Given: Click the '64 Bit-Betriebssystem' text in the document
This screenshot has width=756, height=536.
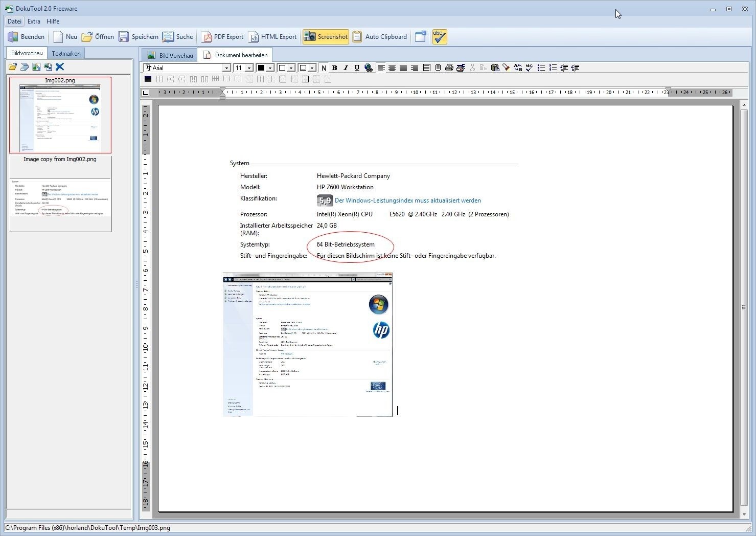Looking at the screenshot, I should tap(346, 244).
